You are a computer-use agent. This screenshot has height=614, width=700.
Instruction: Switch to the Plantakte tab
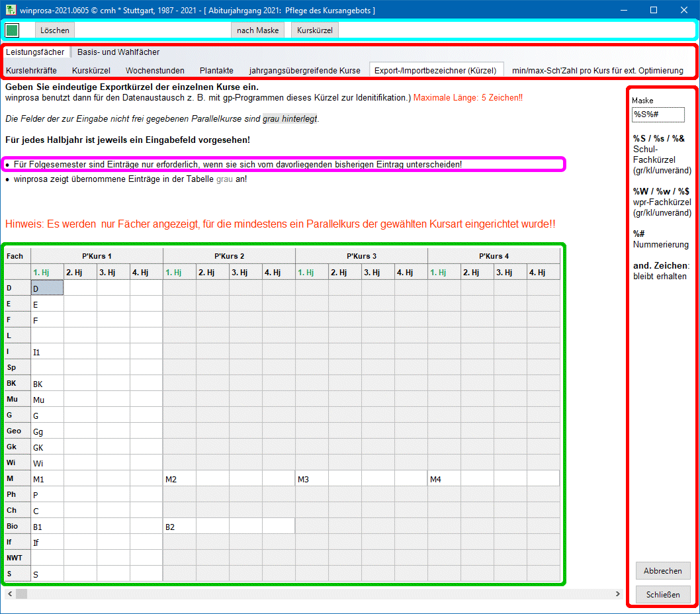(216, 70)
